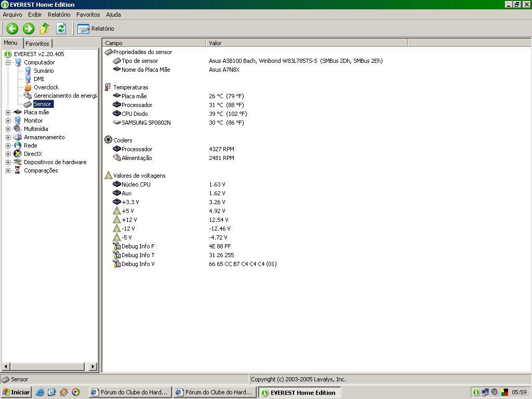Click the green Forward arrow toolbar icon
Viewport: 532px width, 399px height.
[29, 29]
